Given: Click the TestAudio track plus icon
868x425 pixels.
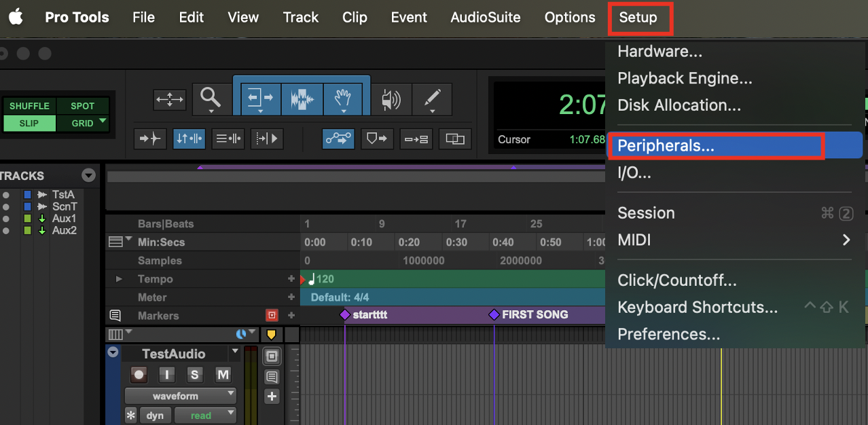Looking at the screenshot, I should tap(272, 396).
